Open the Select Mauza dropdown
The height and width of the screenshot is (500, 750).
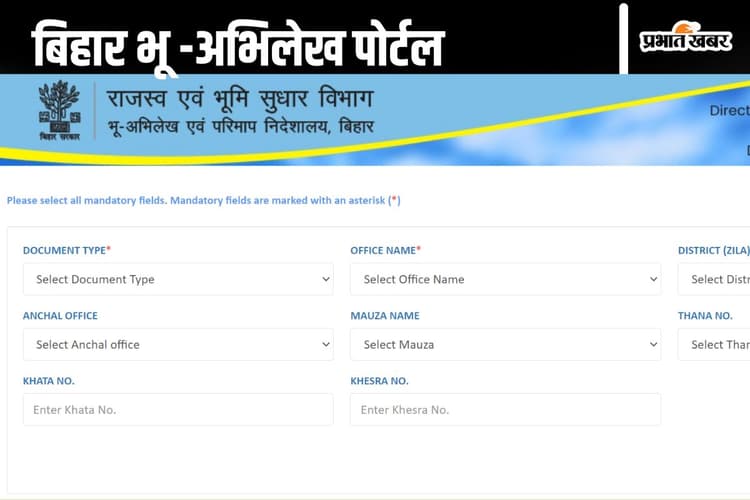coord(505,344)
